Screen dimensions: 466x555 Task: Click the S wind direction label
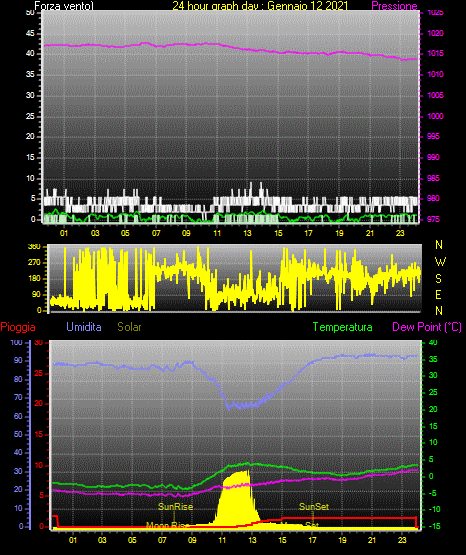pos(438,279)
